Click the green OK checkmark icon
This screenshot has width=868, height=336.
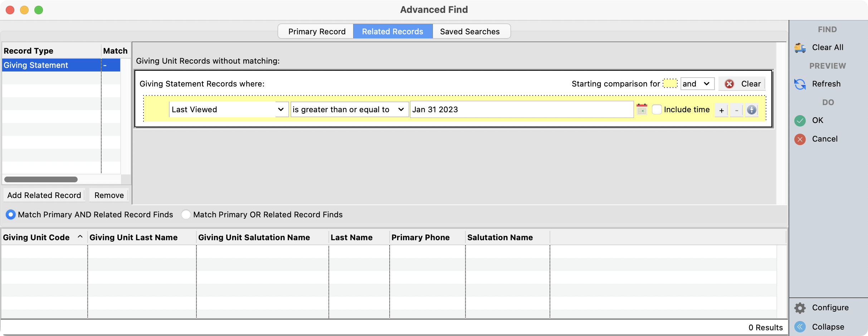coord(800,120)
